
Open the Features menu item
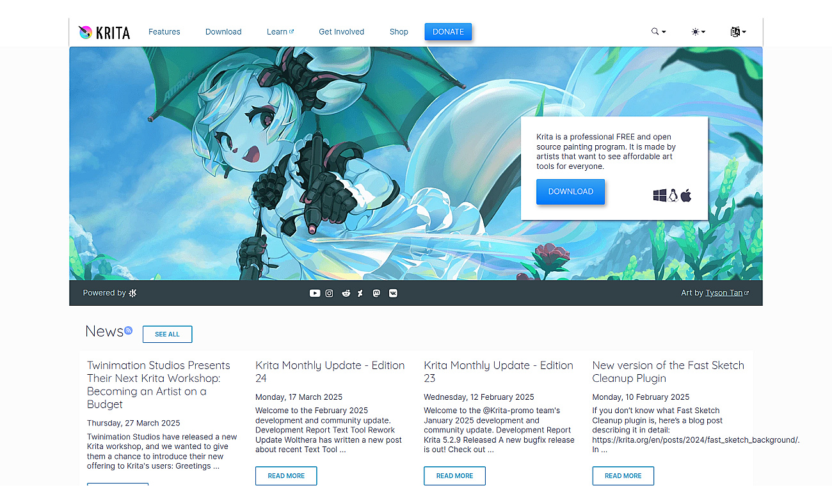pyautogui.click(x=164, y=31)
